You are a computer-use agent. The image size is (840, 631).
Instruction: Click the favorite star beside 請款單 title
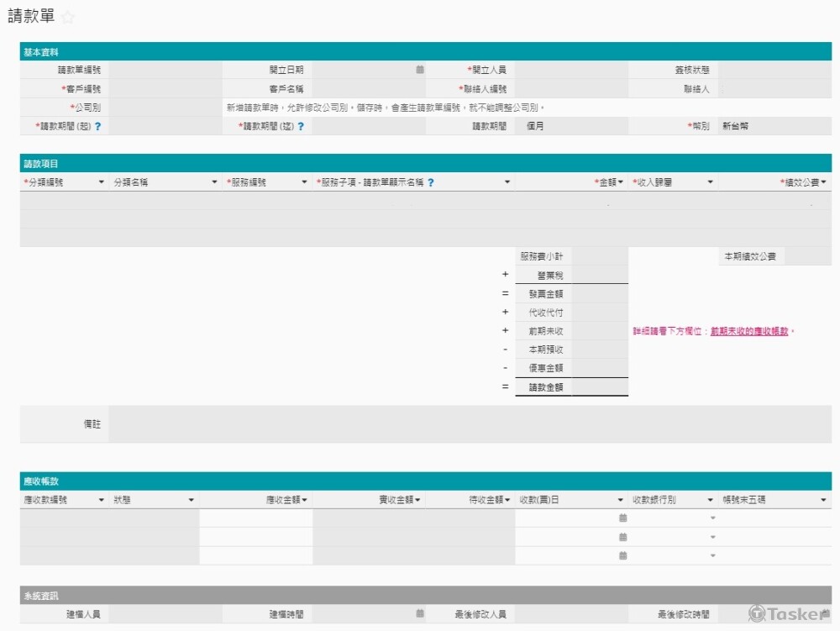point(68,18)
